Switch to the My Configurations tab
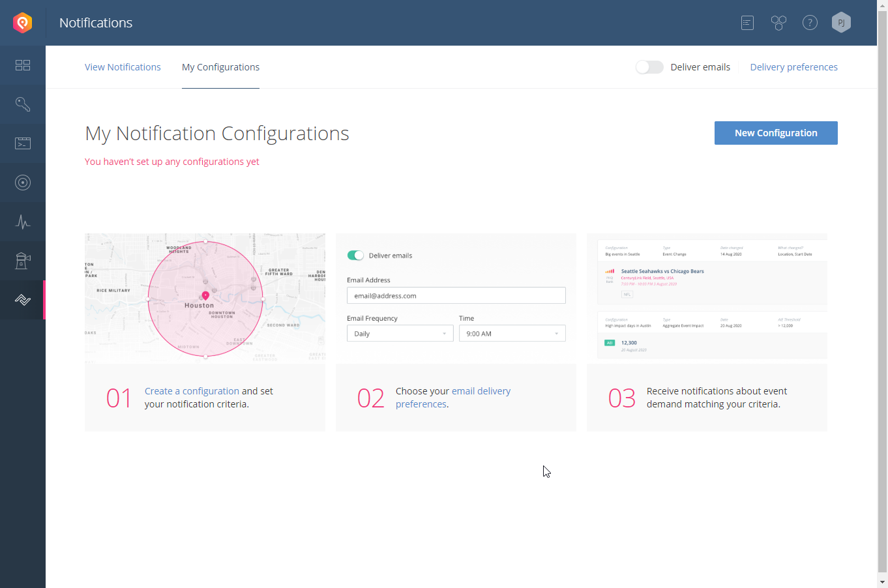 (x=220, y=67)
